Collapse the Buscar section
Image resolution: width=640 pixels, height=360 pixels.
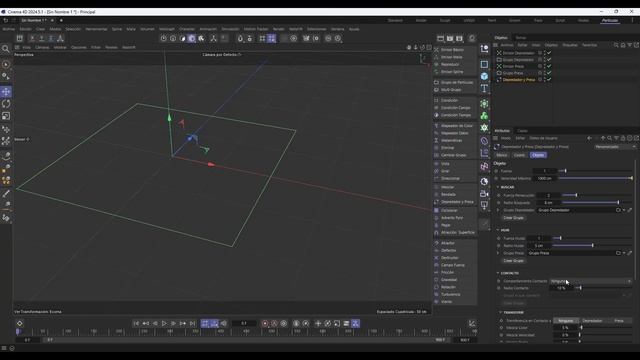(x=498, y=187)
